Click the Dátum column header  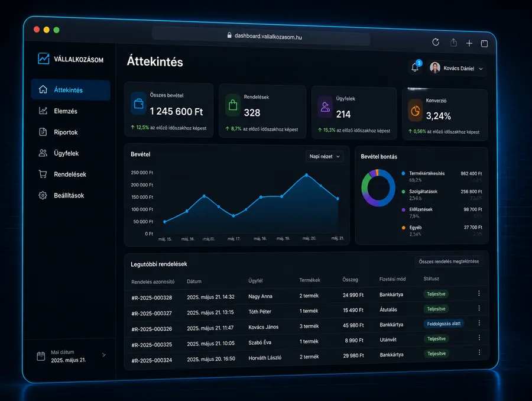click(x=194, y=281)
